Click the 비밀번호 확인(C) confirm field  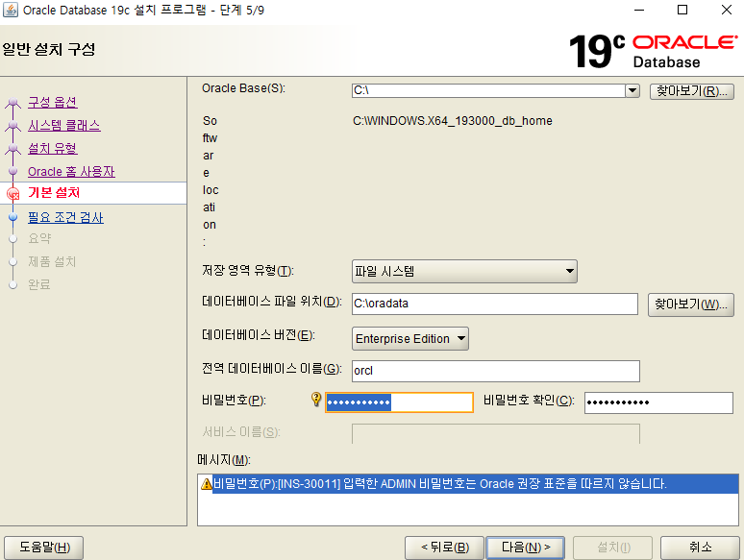(x=658, y=402)
